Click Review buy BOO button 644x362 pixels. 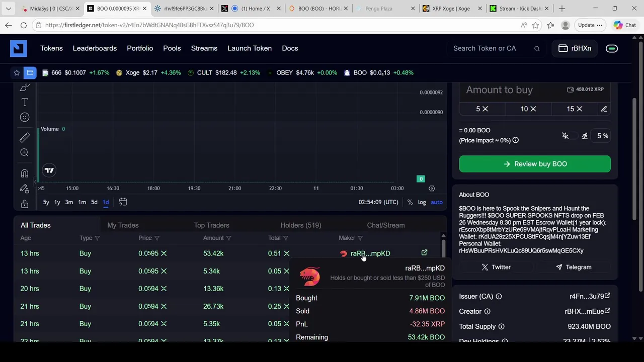tap(535, 164)
